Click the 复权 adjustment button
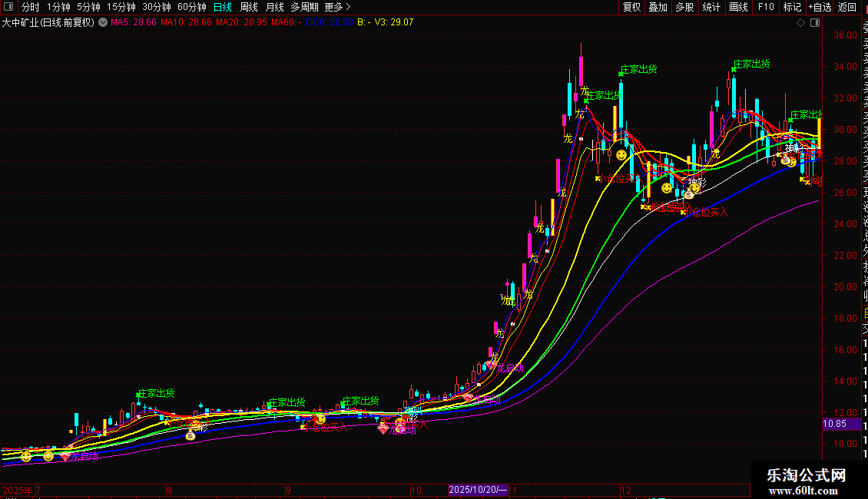The height and width of the screenshot is (499, 868). tap(631, 7)
